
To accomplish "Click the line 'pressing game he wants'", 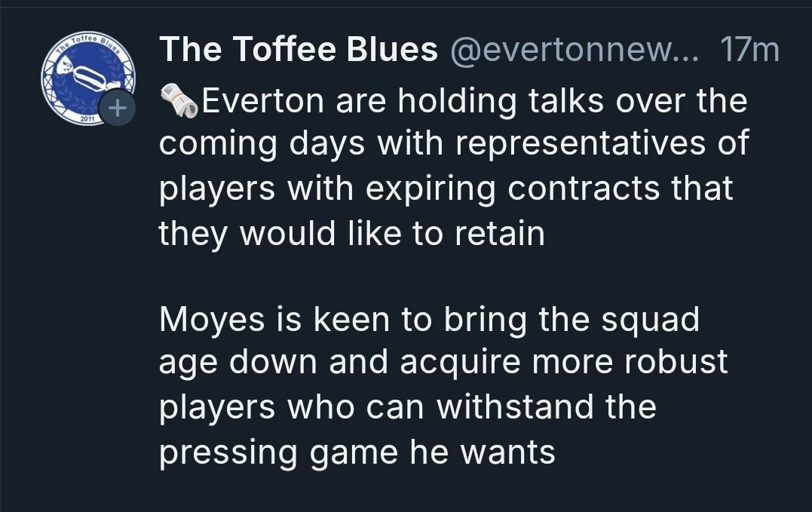I will click(x=357, y=452).
